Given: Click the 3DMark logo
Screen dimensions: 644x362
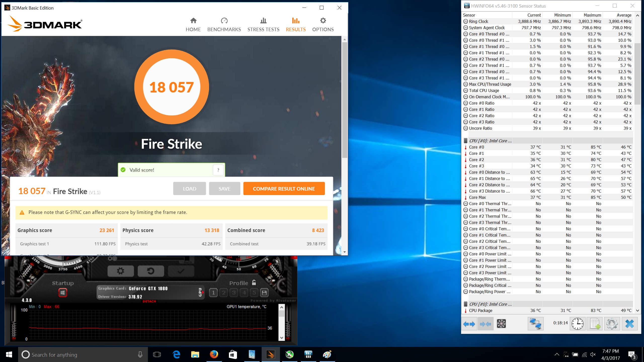Looking at the screenshot, I should point(45,24).
